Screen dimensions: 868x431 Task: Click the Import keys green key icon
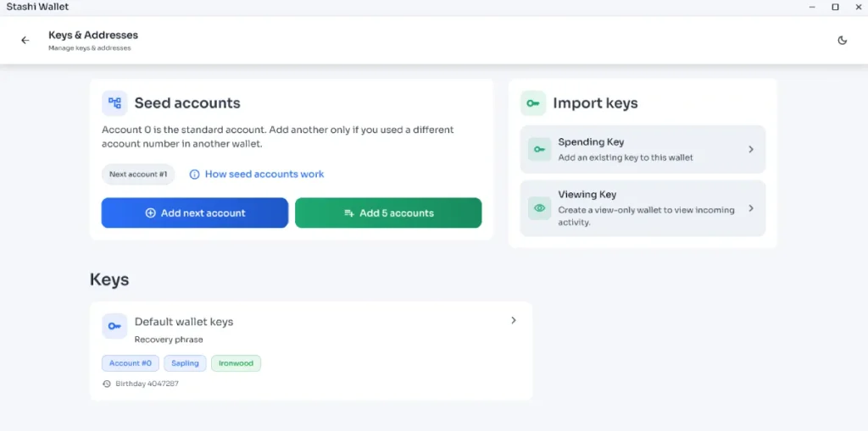coord(533,103)
